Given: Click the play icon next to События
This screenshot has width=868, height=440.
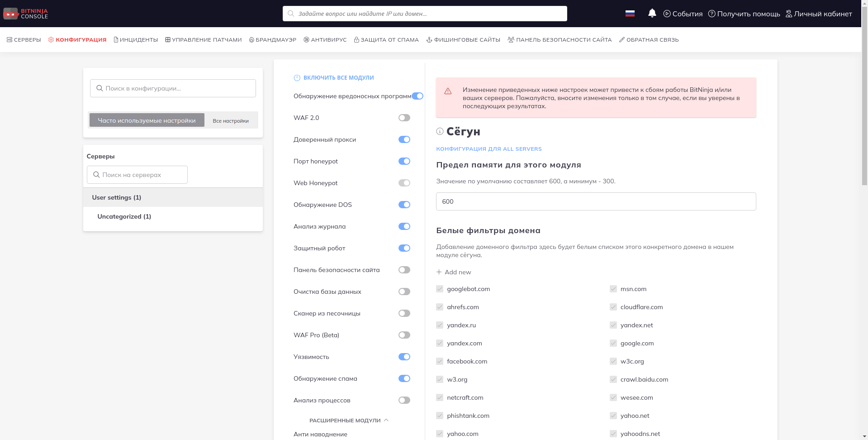Looking at the screenshot, I should [x=667, y=14].
